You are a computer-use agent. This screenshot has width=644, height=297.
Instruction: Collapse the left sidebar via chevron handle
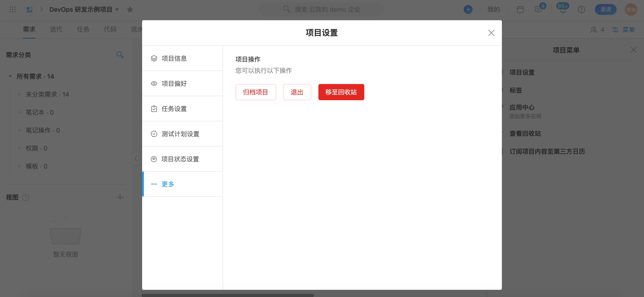(x=136, y=159)
